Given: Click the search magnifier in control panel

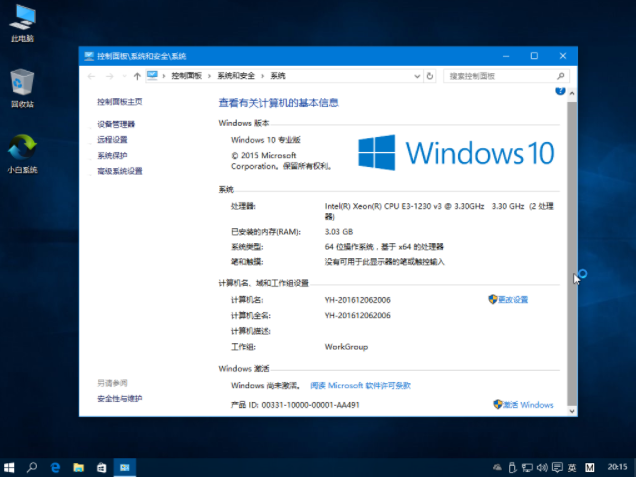Looking at the screenshot, I should [561, 76].
